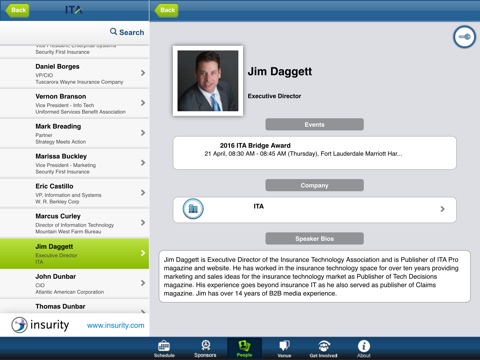480x360 pixels.
Task: Open Jim Daggett row chevron
Action: pyautogui.click(x=143, y=253)
